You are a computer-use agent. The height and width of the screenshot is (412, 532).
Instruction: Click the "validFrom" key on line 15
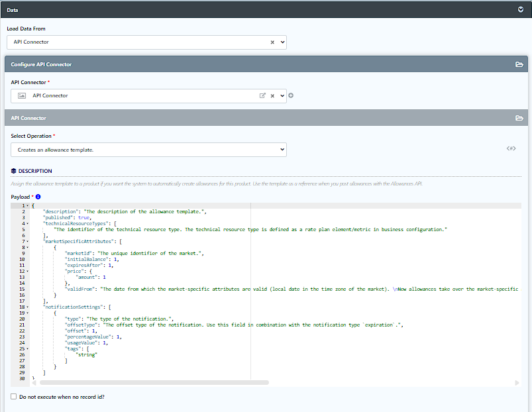tap(80, 289)
